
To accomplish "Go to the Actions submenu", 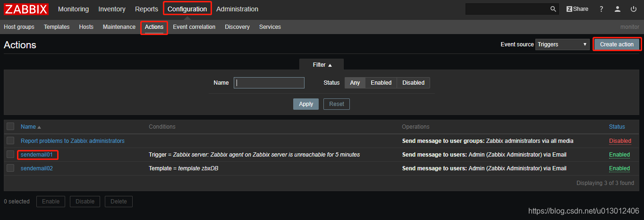I will click(154, 27).
